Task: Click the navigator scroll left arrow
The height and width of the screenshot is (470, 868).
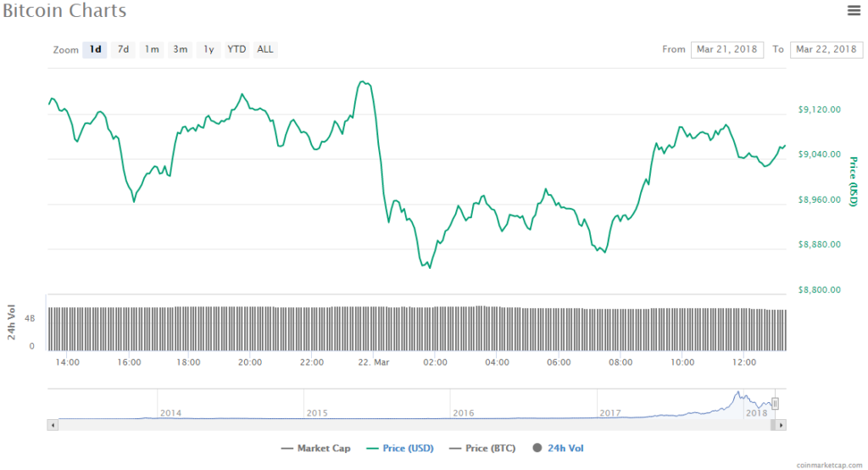Action: (x=53, y=423)
